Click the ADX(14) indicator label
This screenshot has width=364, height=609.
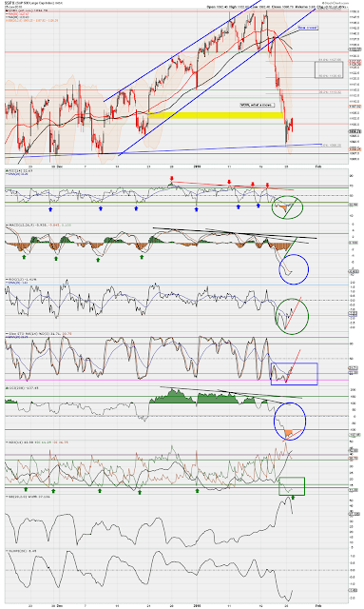[x=36, y=442]
